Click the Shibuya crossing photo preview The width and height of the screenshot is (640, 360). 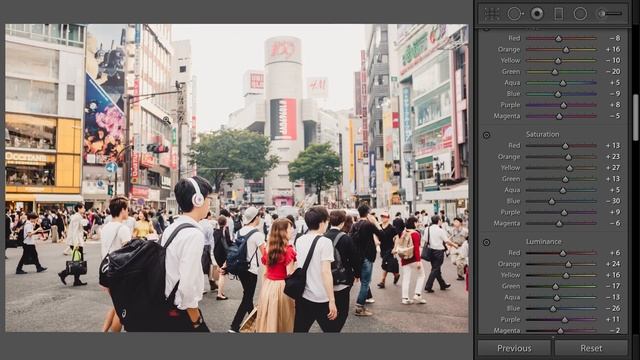[237, 178]
